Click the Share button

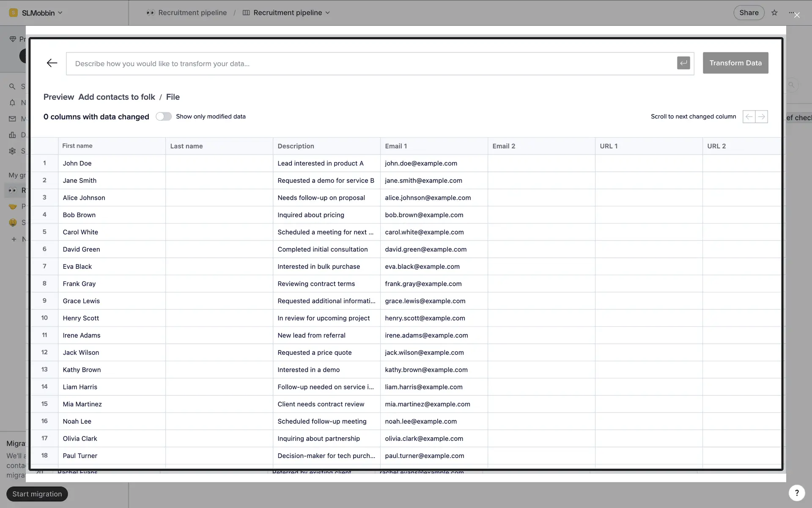pyautogui.click(x=749, y=13)
